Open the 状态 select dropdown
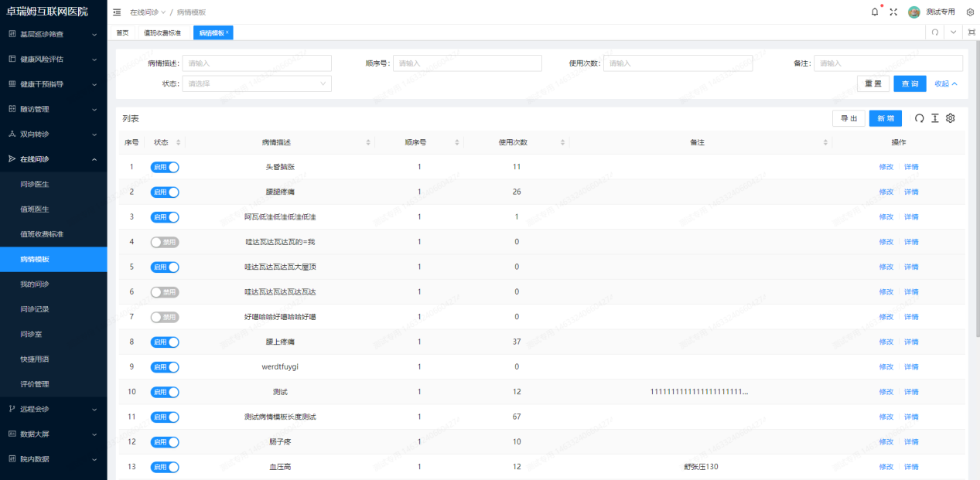This screenshot has width=980, height=480. [x=257, y=83]
